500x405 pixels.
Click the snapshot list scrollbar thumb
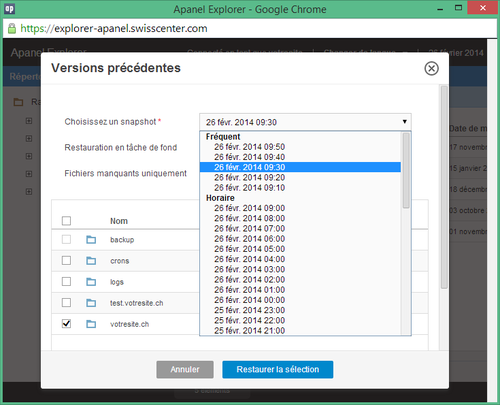tap(406, 170)
